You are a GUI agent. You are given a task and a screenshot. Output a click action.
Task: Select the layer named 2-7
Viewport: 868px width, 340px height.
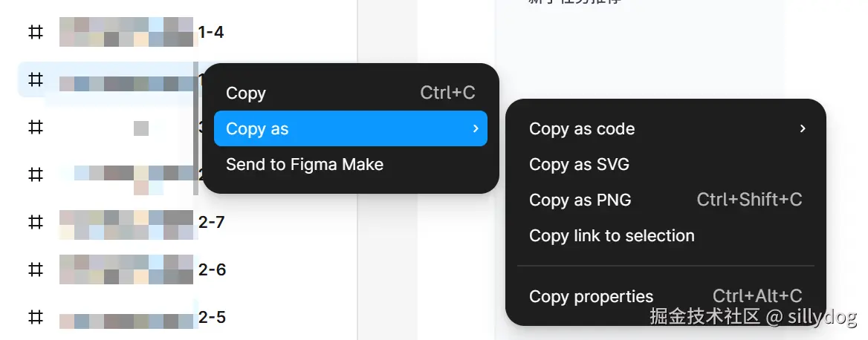point(211,222)
